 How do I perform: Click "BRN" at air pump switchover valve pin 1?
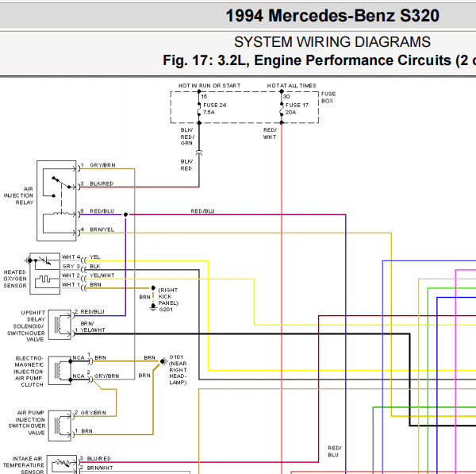[x=86, y=431]
